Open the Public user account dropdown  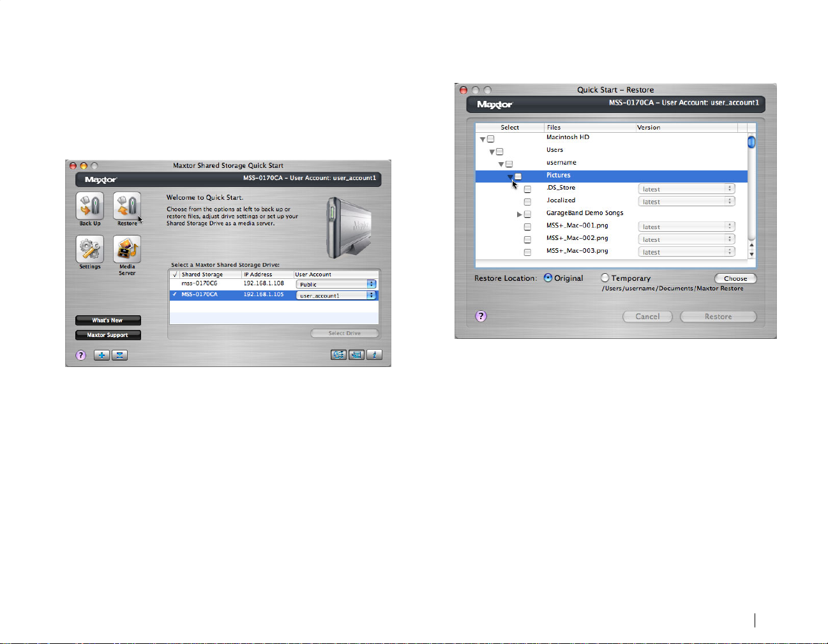click(336, 284)
